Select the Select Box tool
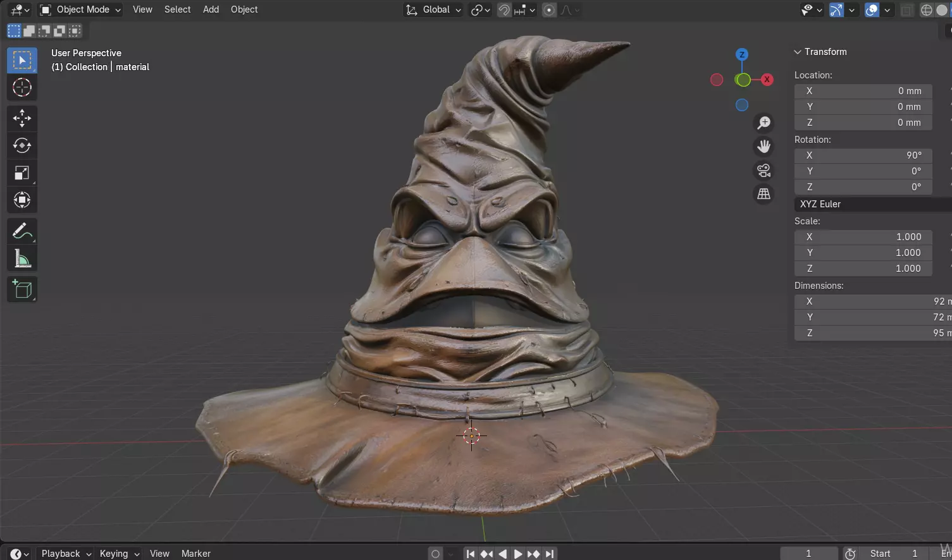The height and width of the screenshot is (560, 952). tap(22, 60)
